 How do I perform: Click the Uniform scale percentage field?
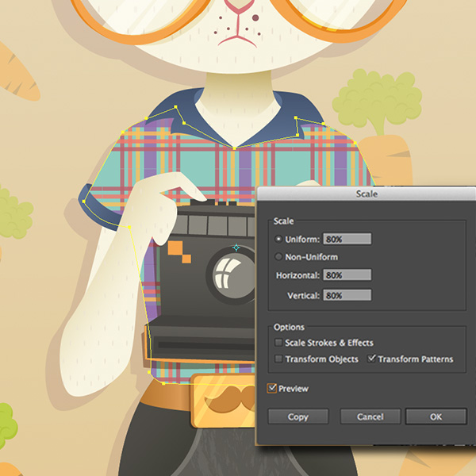tap(347, 239)
